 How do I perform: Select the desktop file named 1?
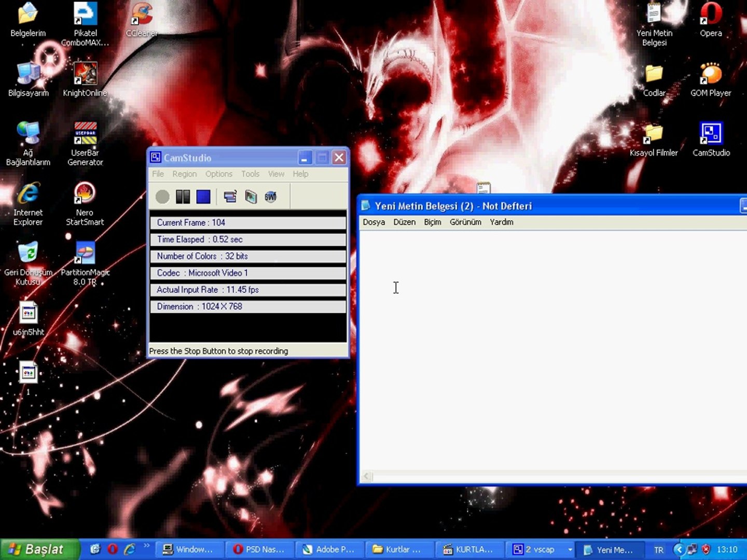28,378
